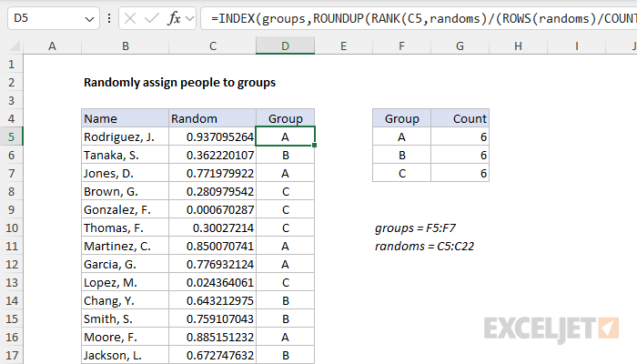
Task: Select count 6 next to group A
Action: (460, 136)
